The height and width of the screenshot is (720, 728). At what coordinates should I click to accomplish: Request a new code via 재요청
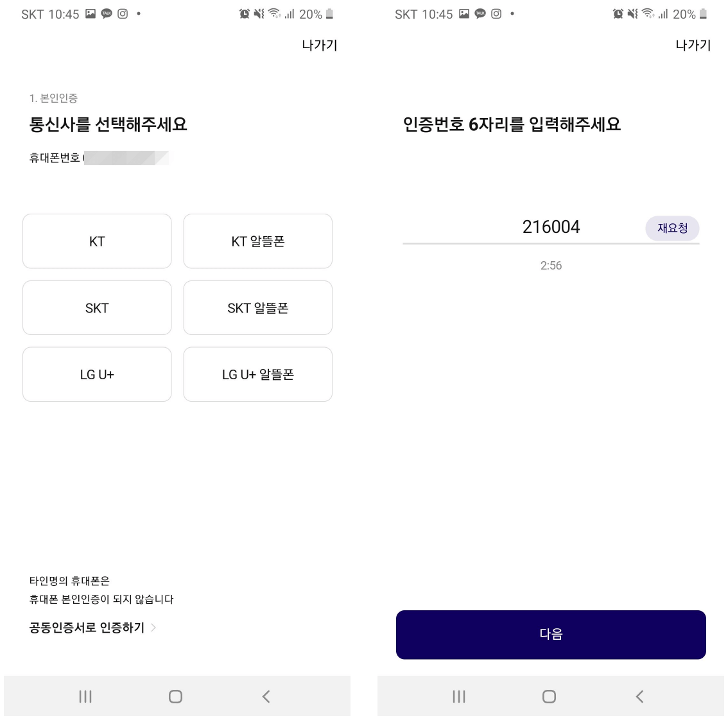(x=672, y=228)
